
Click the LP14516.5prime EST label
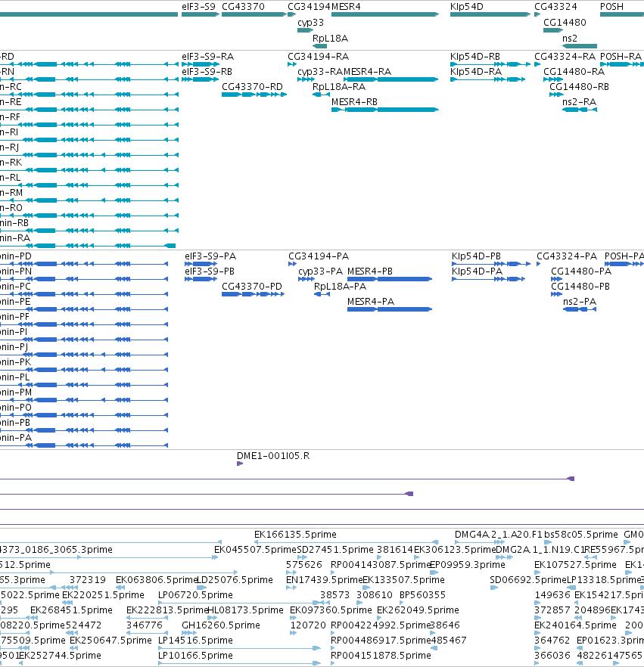pos(196,641)
